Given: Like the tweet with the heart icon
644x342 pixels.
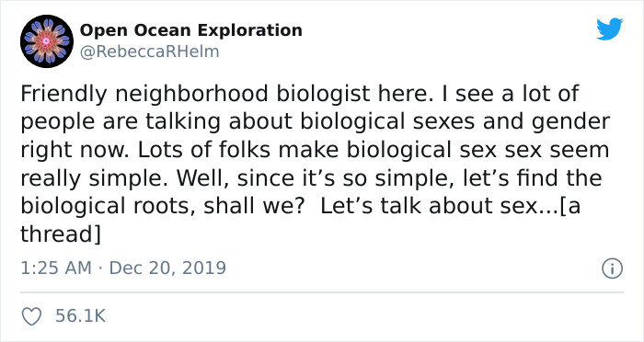Looking at the screenshot, I should (x=31, y=316).
